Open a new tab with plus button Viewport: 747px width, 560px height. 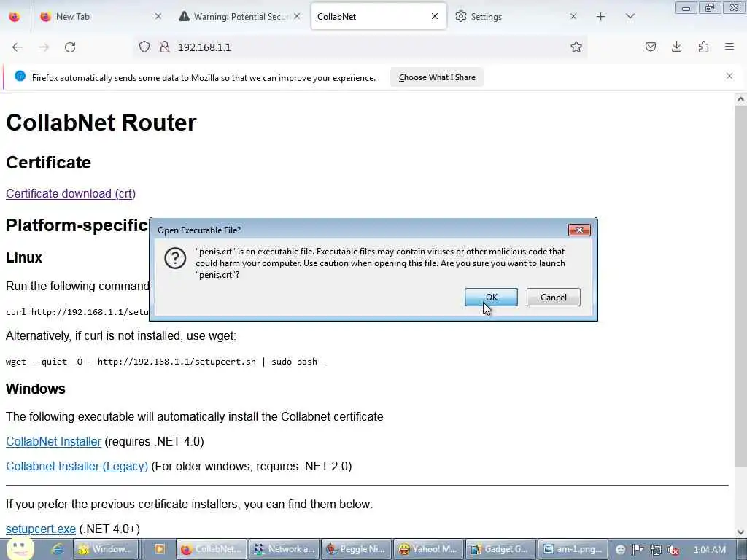point(601,17)
